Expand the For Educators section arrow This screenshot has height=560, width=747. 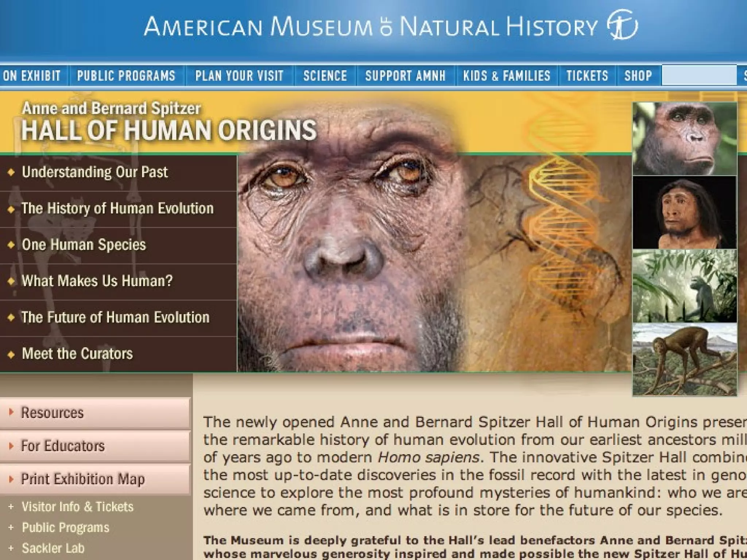click(x=11, y=446)
